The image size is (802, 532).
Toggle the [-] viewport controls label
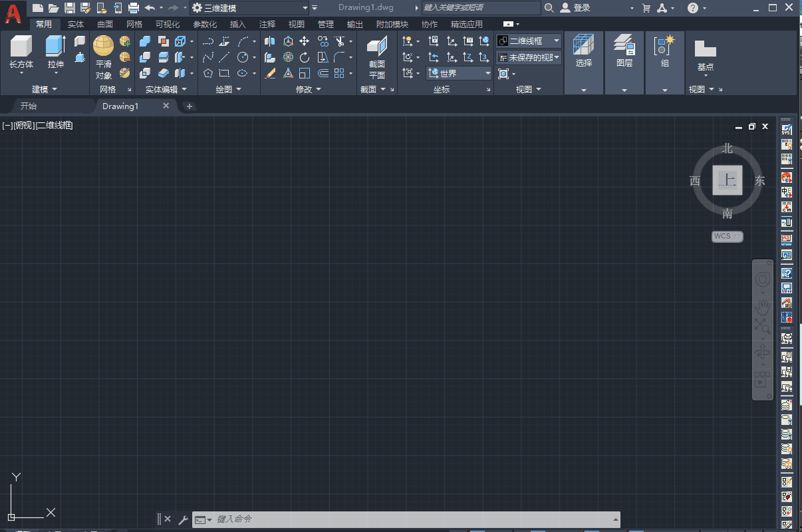click(x=6, y=125)
